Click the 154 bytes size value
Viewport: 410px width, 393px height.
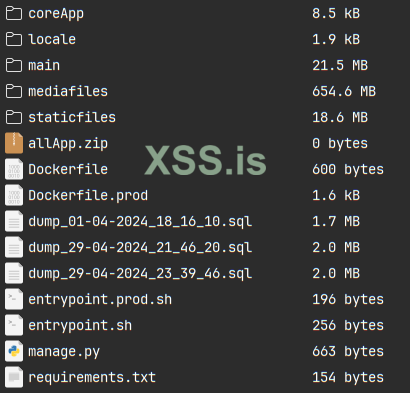pos(348,378)
